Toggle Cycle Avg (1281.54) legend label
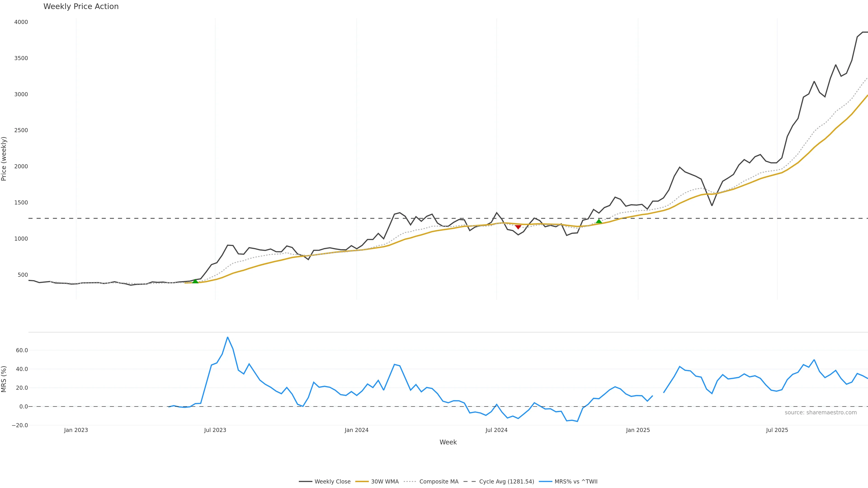Image resolution: width=868 pixels, height=488 pixels. coord(506,482)
